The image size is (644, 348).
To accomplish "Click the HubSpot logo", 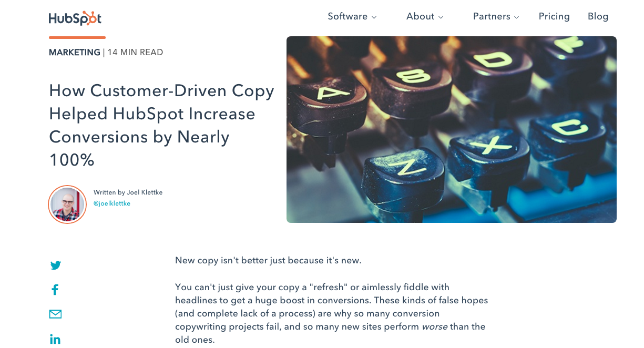I will pyautogui.click(x=75, y=18).
